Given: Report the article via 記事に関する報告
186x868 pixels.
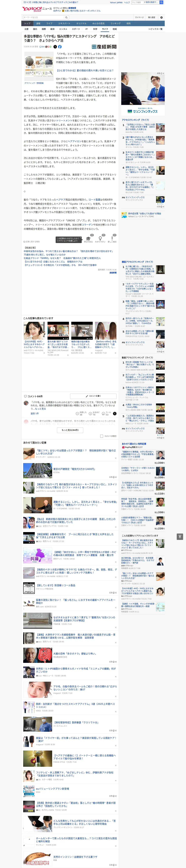Looking at the screenshot, I should (32, 242).
